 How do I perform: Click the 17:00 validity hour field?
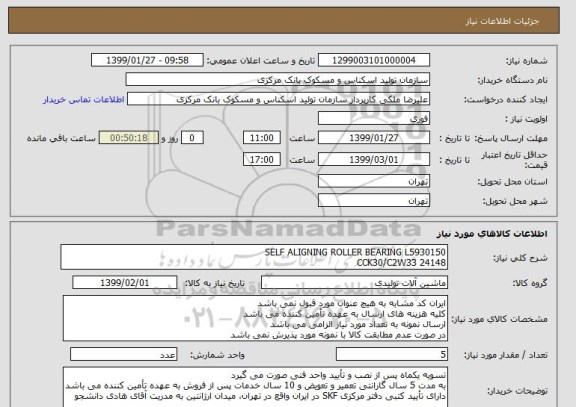pyautogui.click(x=262, y=160)
